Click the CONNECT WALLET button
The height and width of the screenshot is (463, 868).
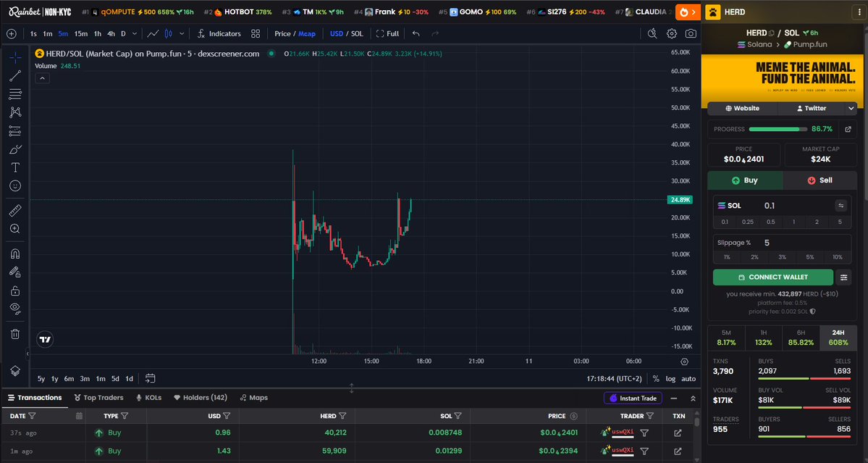coord(772,278)
